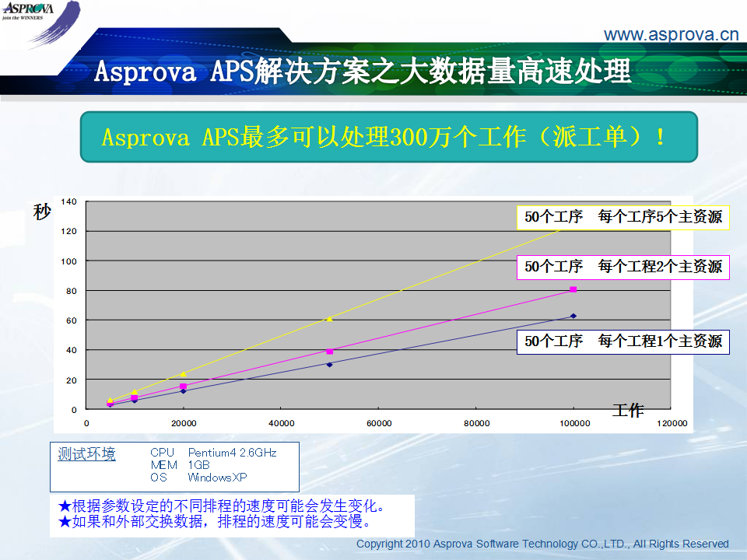Click the note starting "★如果和外部交换数据"

tap(215, 521)
